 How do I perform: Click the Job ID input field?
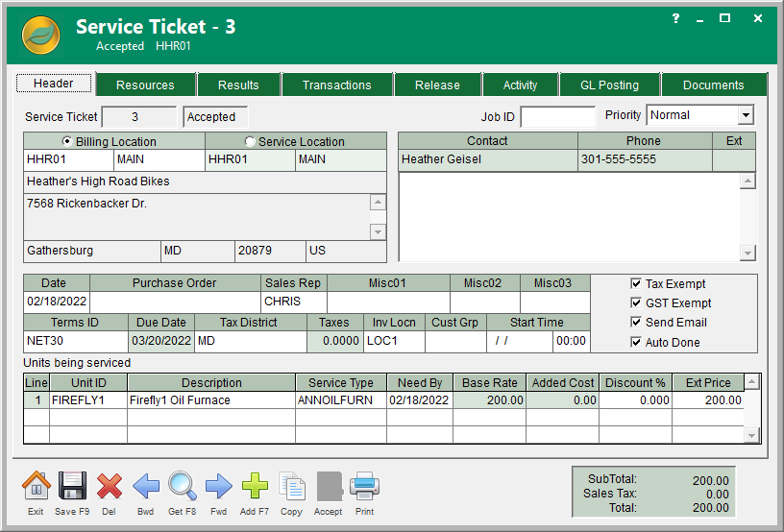point(558,117)
